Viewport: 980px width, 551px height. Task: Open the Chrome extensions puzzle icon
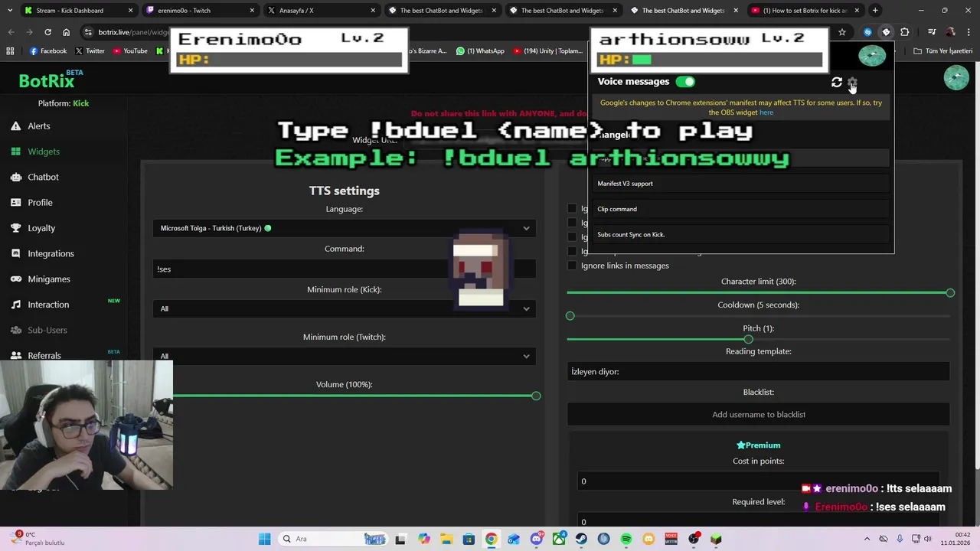tap(905, 32)
